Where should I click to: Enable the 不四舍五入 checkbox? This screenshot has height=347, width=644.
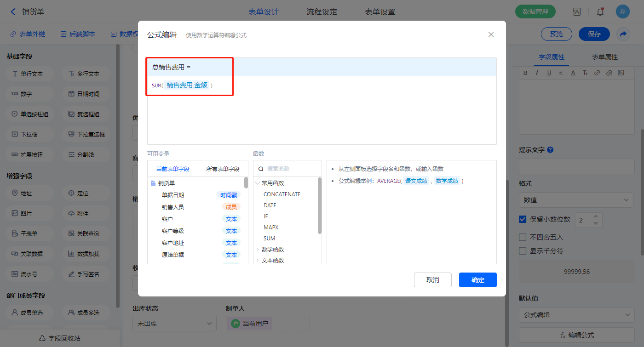[x=523, y=237]
